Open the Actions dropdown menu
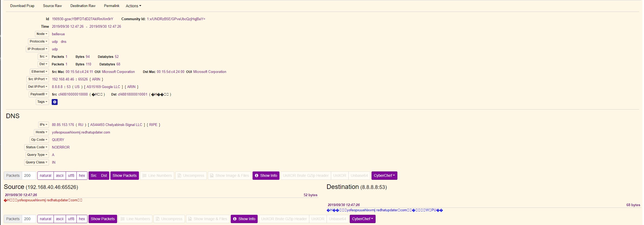The image size is (644, 225). (x=133, y=6)
